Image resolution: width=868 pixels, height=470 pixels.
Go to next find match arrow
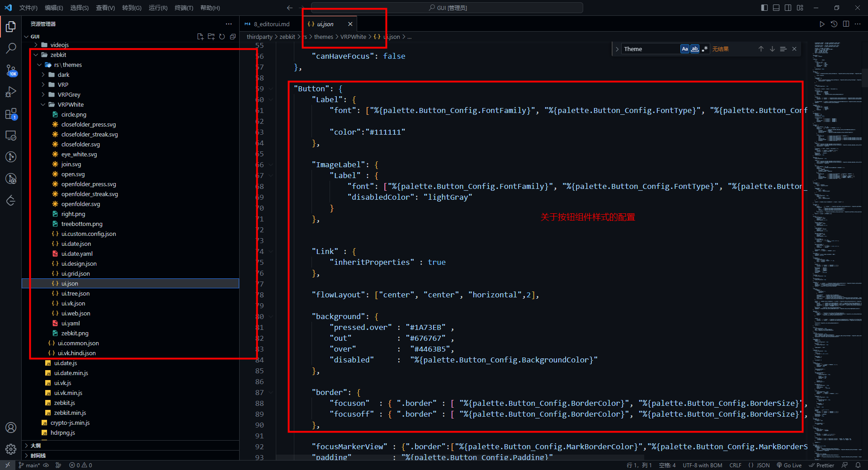point(772,49)
